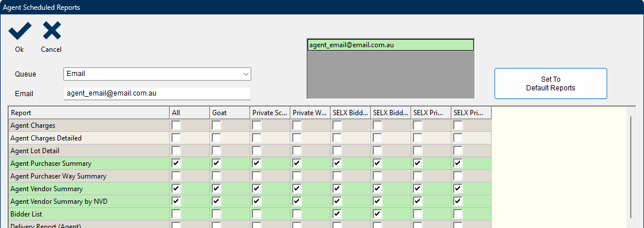The width and height of the screenshot is (644, 228).
Task: Select the Agent Vendor Summary row label
Action: coord(47,189)
